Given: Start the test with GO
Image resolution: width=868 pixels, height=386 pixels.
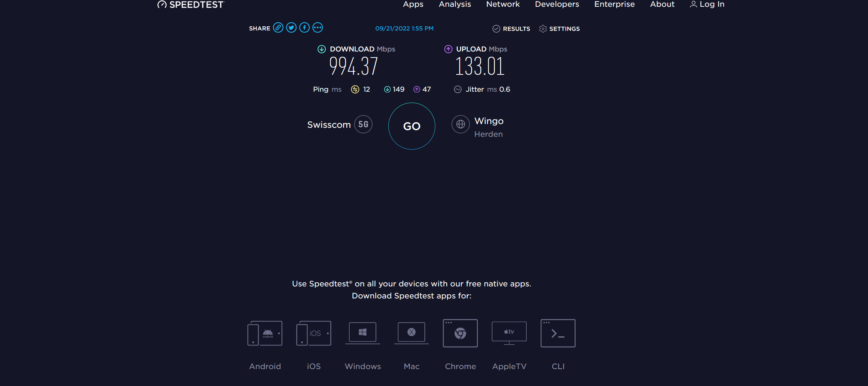Looking at the screenshot, I should point(412,126).
